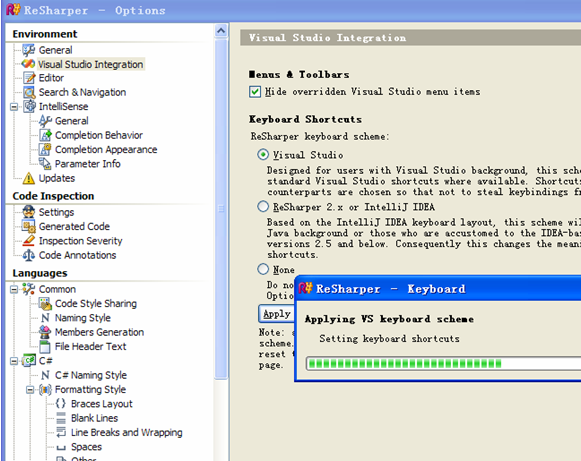Open Inspection Severity options page
This screenshot has width=581, height=461.
pyautogui.click(x=80, y=241)
